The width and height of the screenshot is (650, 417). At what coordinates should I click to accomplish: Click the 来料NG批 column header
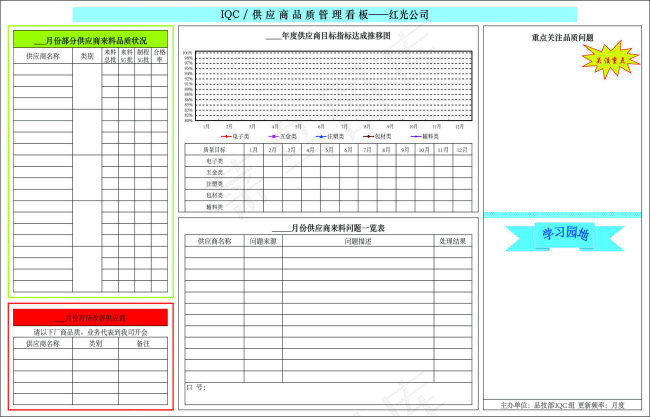tap(126, 56)
